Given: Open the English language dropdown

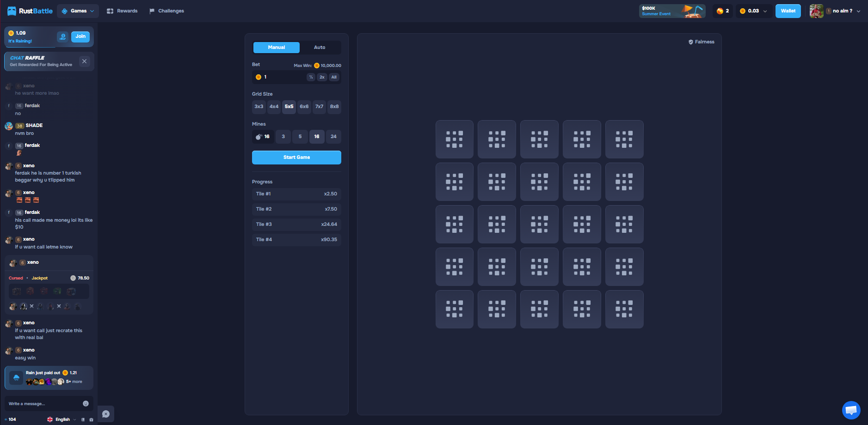Looking at the screenshot, I should 62,419.
